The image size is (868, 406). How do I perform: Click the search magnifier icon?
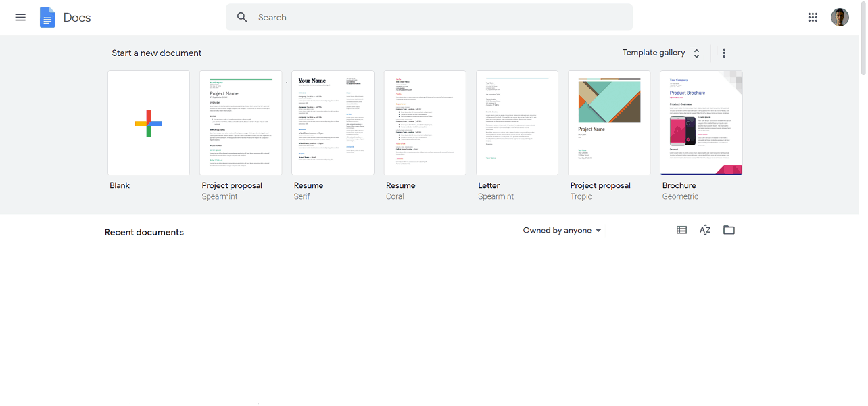242,18
